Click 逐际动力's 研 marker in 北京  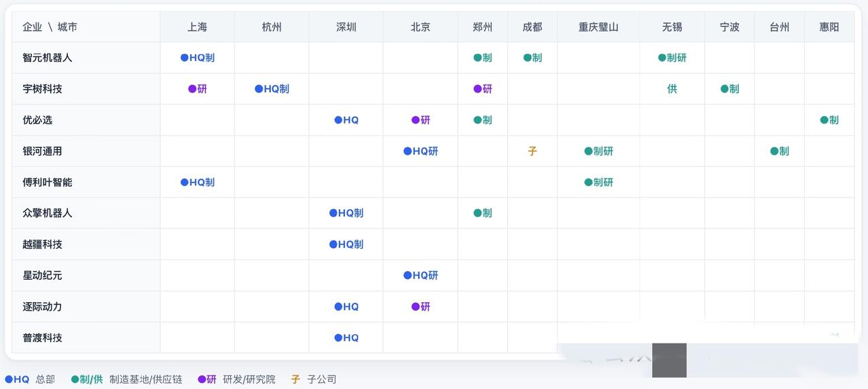(421, 307)
